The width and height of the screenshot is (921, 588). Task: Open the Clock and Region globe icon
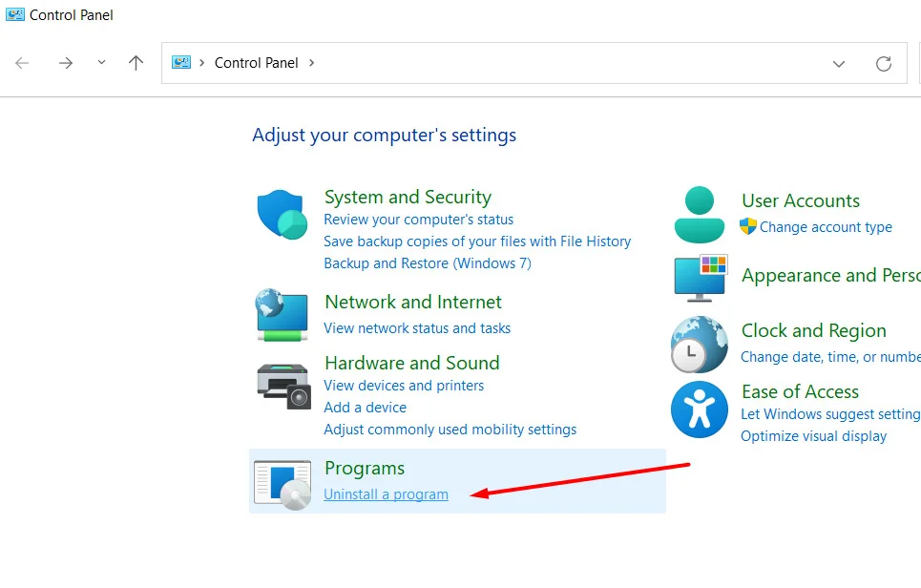click(x=699, y=345)
